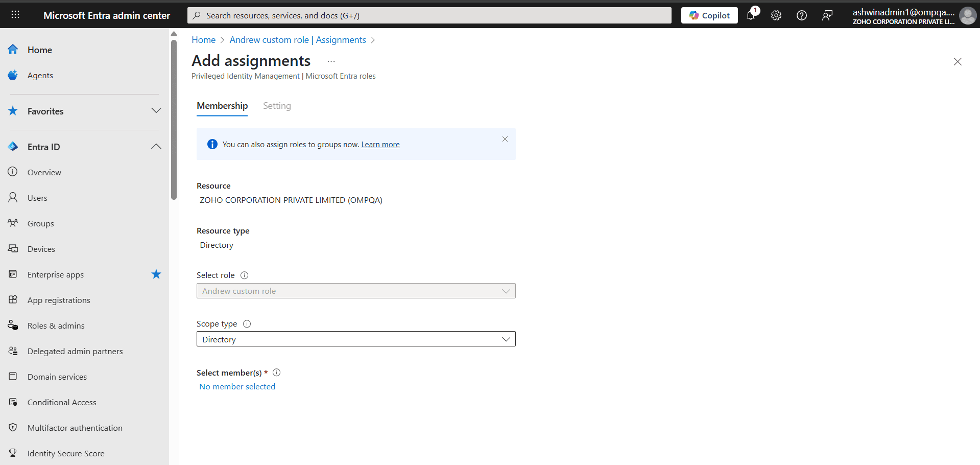Navigate to Devices
Viewport: 980px width, 465px height.
pos(41,249)
